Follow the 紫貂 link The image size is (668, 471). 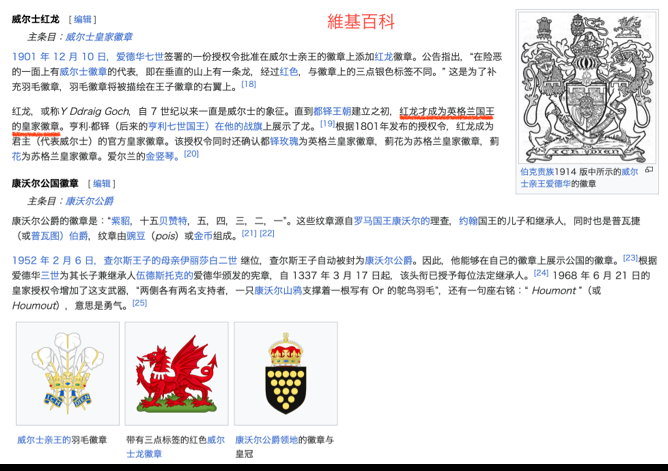[x=121, y=221]
